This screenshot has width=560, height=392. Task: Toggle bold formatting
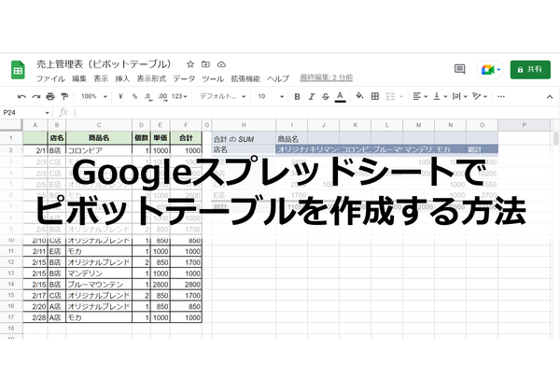pyautogui.click(x=297, y=96)
